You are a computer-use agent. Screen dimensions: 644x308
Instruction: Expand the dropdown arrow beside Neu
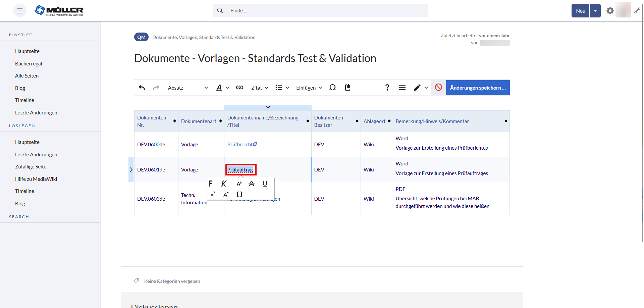point(595,11)
